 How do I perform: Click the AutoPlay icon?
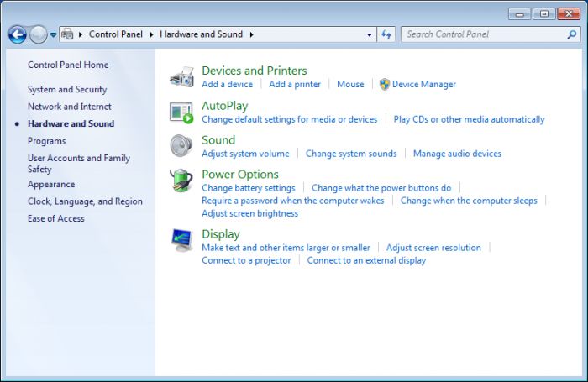pyautogui.click(x=181, y=113)
